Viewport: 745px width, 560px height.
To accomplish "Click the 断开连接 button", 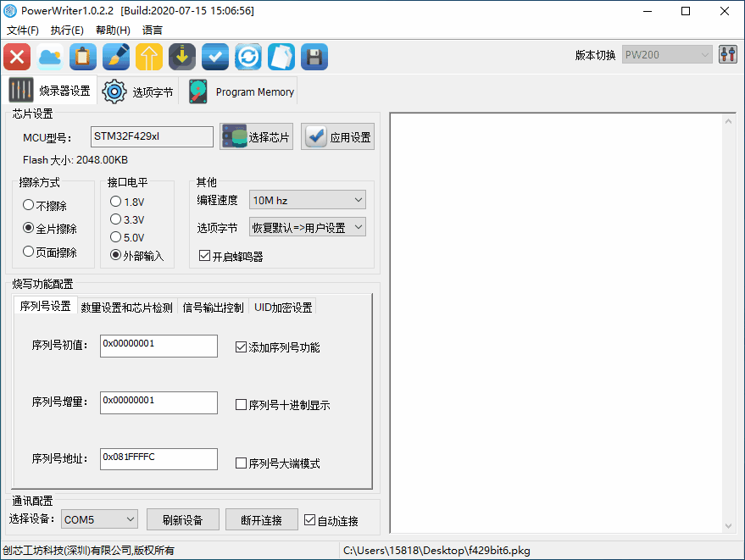I will point(262,519).
